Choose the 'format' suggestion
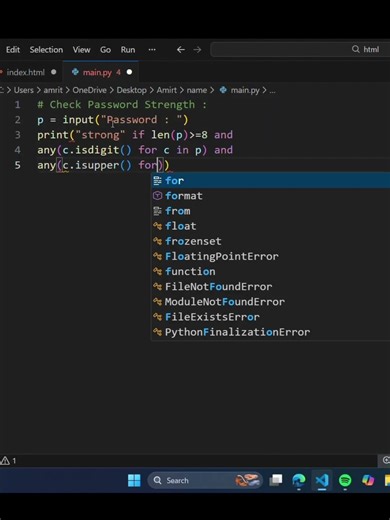The width and height of the screenshot is (390, 520). pos(271,196)
